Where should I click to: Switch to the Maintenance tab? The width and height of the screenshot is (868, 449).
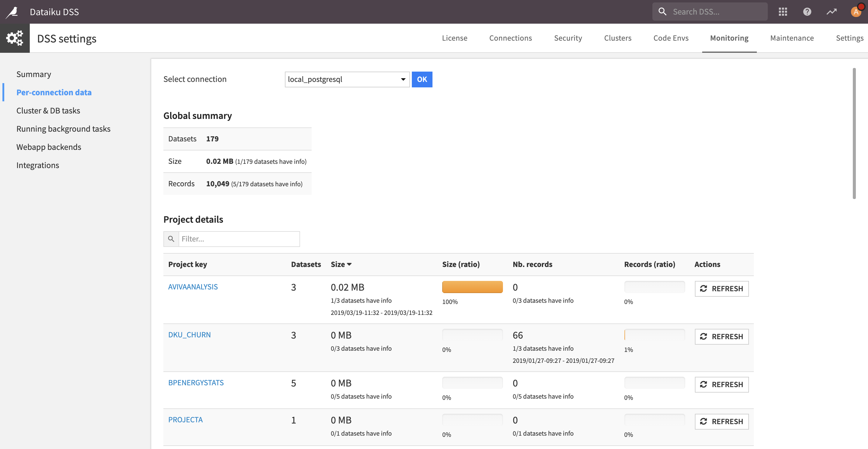click(792, 38)
